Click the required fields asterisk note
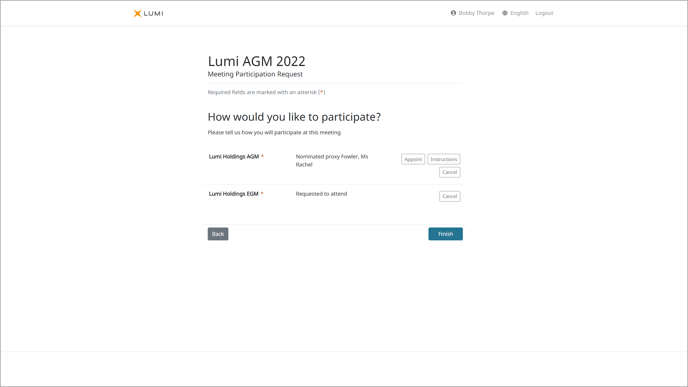Viewport: 688px width, 387px height. pyautogui.click(x=266, y=92)
